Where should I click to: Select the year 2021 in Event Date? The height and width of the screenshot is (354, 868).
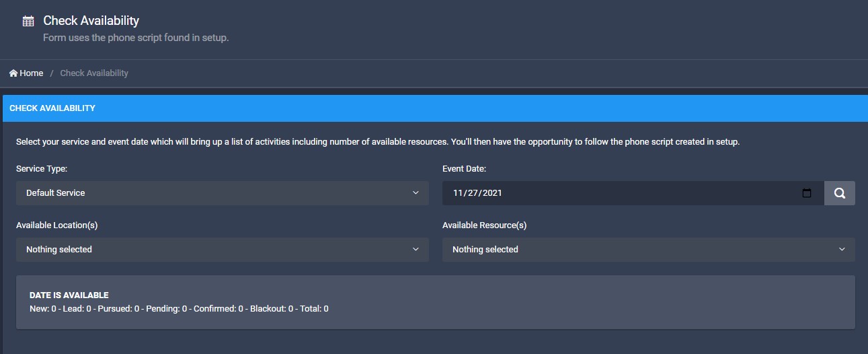coord(491,193)
